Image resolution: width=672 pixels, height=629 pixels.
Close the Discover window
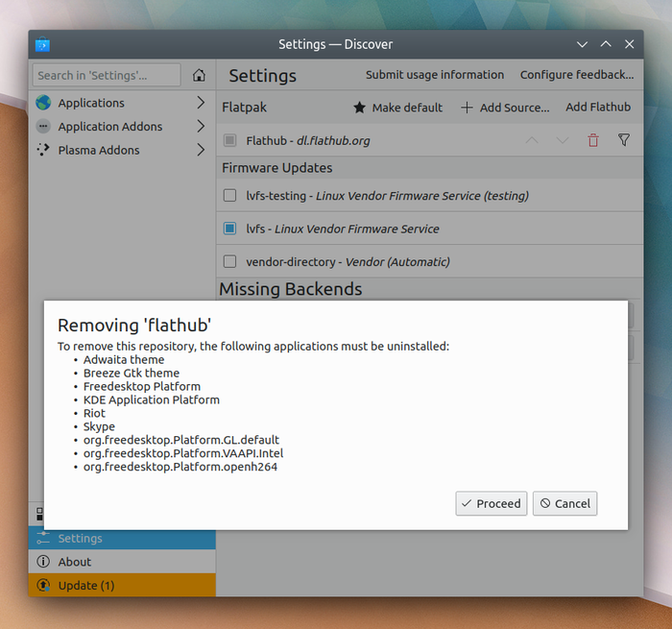pyautogui.click(x=629, y=44)
